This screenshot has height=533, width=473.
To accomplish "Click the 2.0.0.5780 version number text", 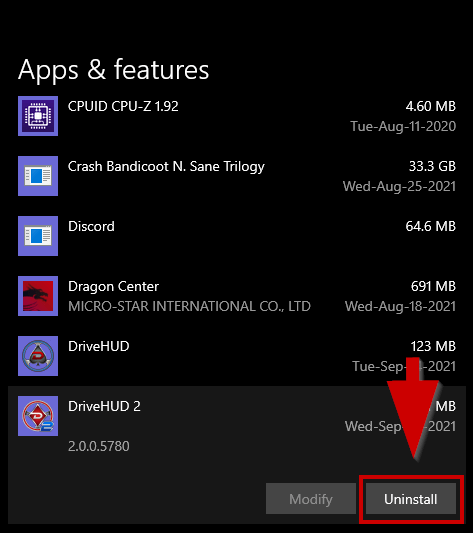I will (x=99, y=446).
